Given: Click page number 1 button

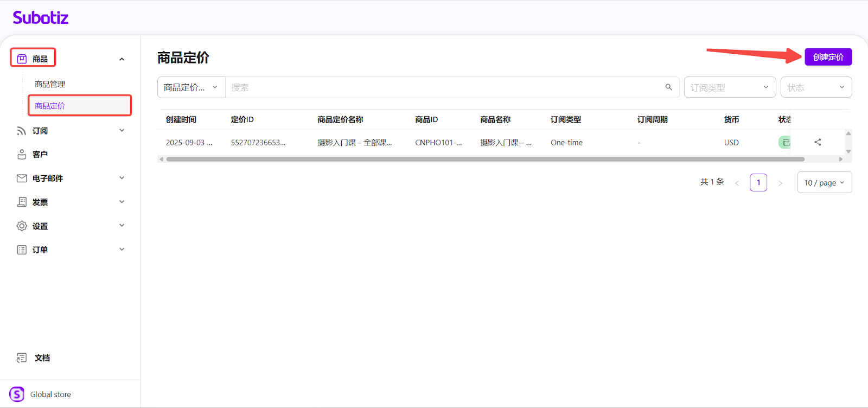Looking at the screenshot, I should 758,183.
